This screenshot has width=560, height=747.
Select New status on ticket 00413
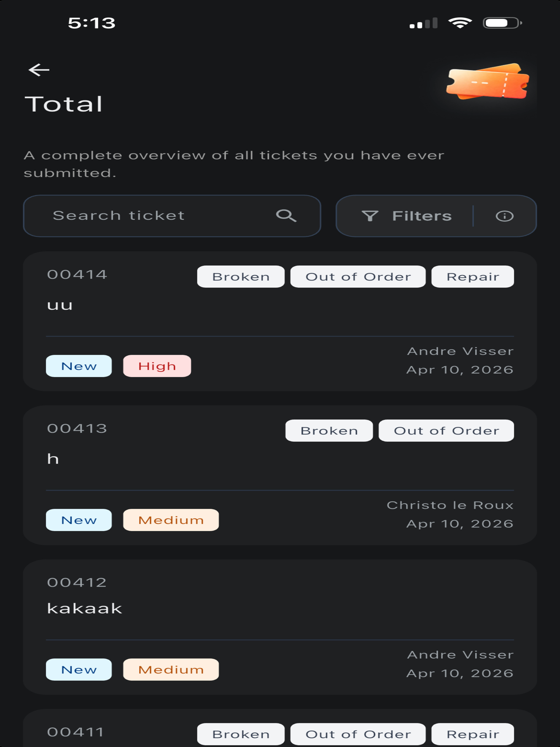tap(79, 520)
